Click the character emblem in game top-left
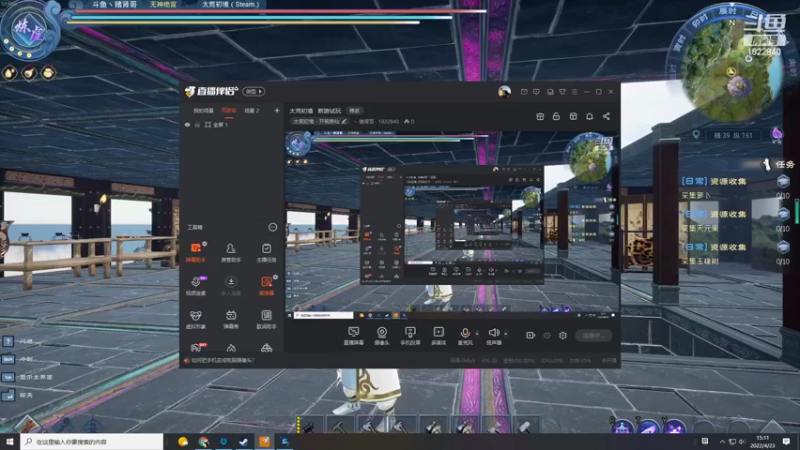800x450 pixels. point(29,31)
